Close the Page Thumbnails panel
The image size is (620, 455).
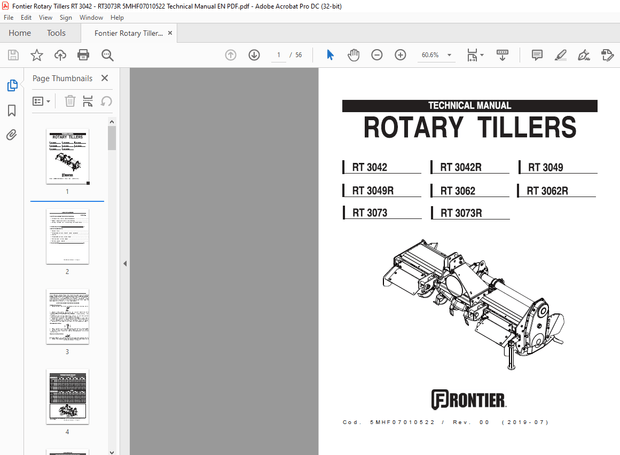coord(105,78)
